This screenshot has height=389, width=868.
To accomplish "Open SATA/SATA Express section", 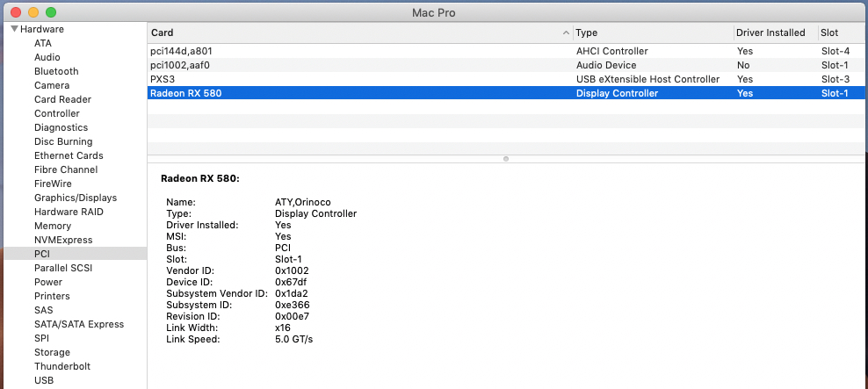I will [x=79, y=324].
